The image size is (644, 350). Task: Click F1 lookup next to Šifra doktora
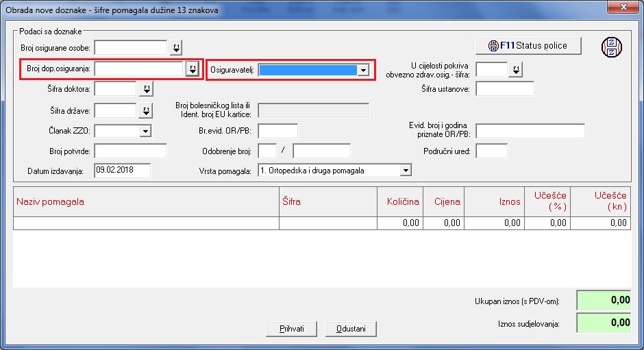146,89
